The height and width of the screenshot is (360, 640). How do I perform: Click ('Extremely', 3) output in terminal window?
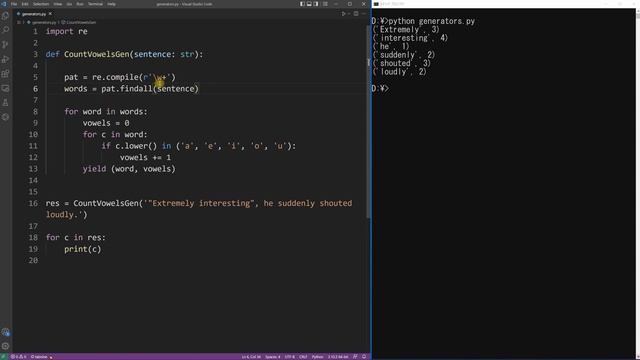click(x=406, y=30)
